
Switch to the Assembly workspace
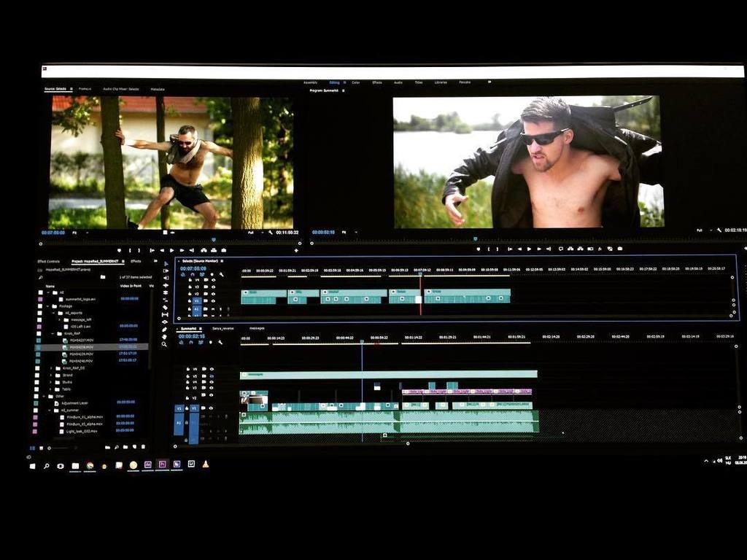point(310,82)
